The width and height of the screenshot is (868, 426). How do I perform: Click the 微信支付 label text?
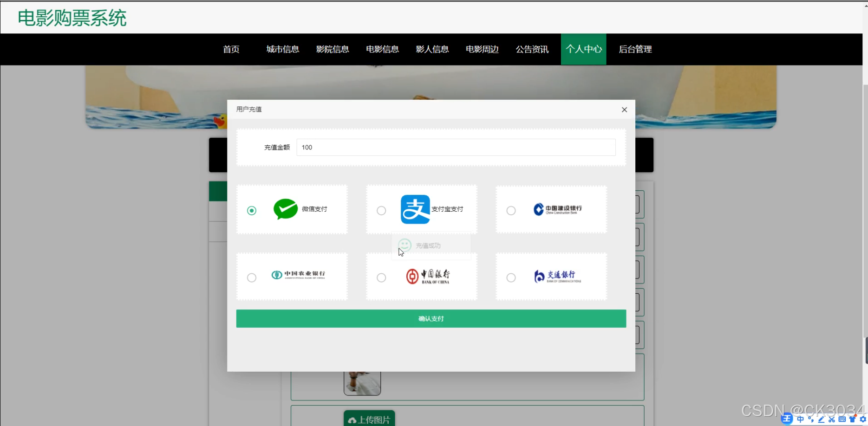314,209
